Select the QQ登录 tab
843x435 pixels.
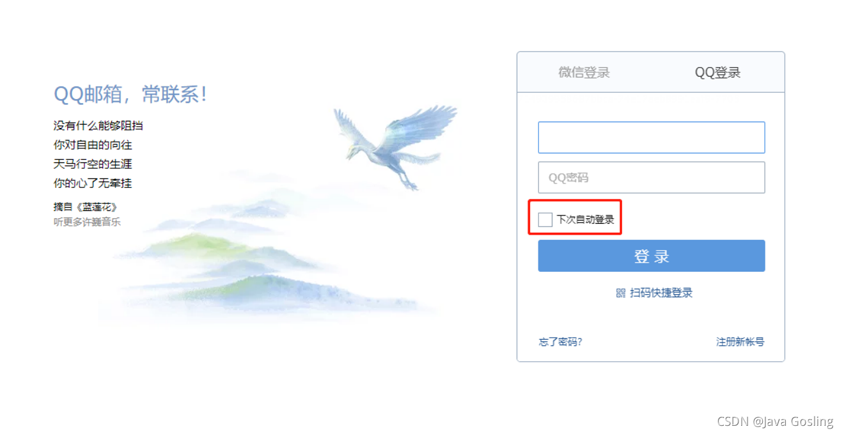pos(717,72)
